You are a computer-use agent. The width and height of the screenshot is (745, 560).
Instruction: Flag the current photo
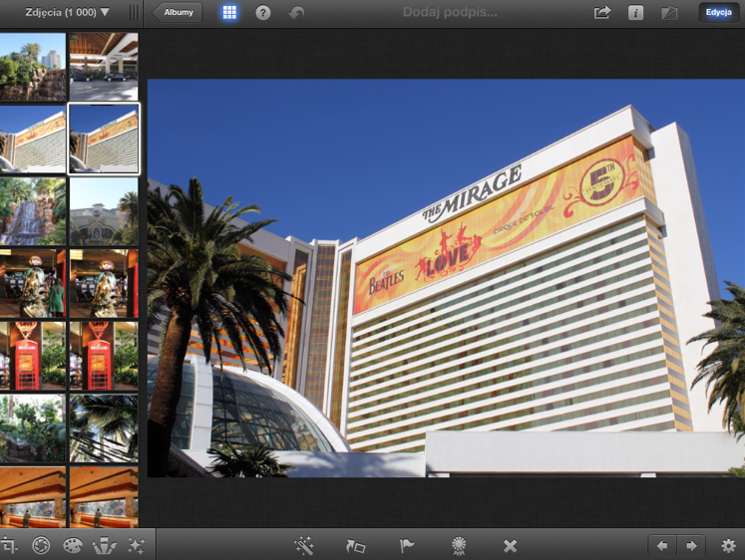pyautogui.click(x=407, y=546)
